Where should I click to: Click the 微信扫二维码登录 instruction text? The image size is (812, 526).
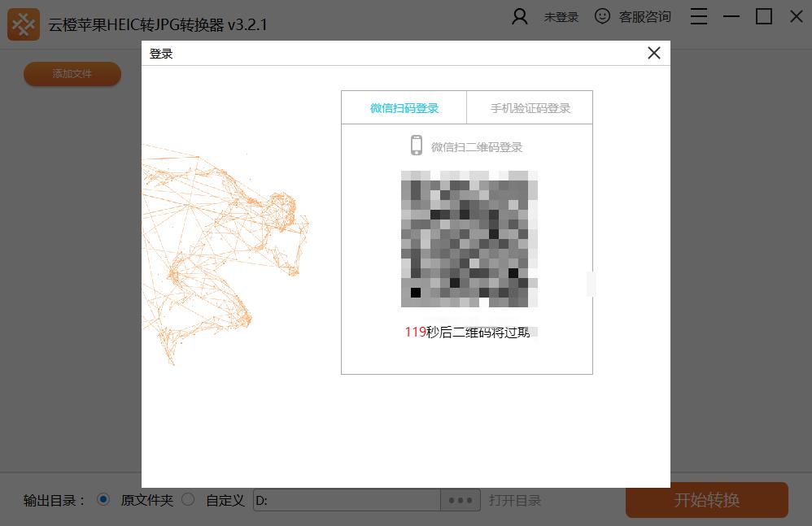(x=477, y=147)
